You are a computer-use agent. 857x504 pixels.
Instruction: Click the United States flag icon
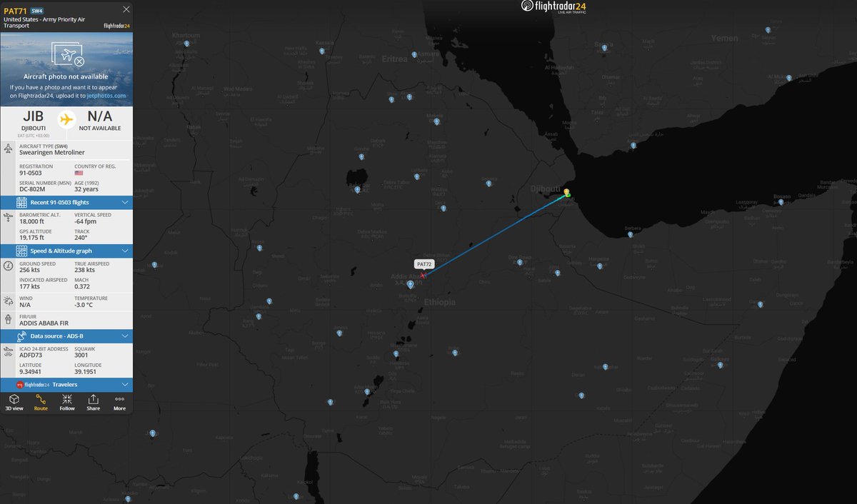tap(79, 172)
